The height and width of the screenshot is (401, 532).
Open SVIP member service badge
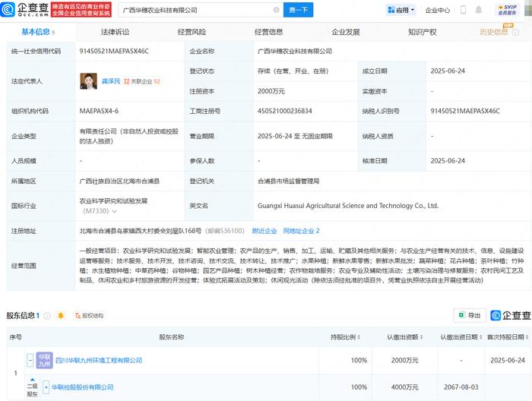tap(507, 10)
